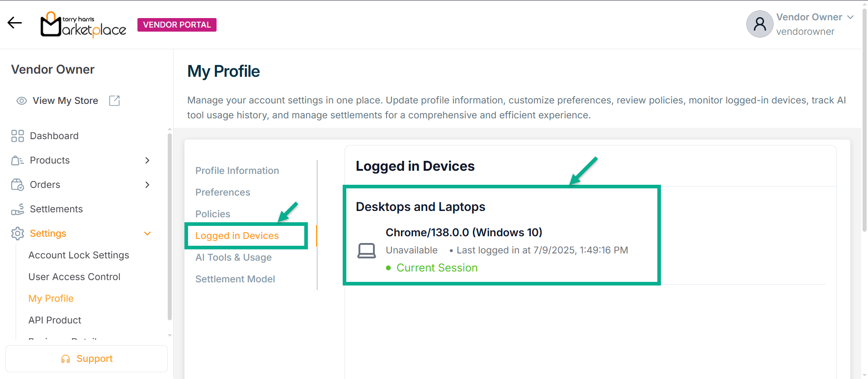
Task: Click the user avatar icon
Action: 759,24
